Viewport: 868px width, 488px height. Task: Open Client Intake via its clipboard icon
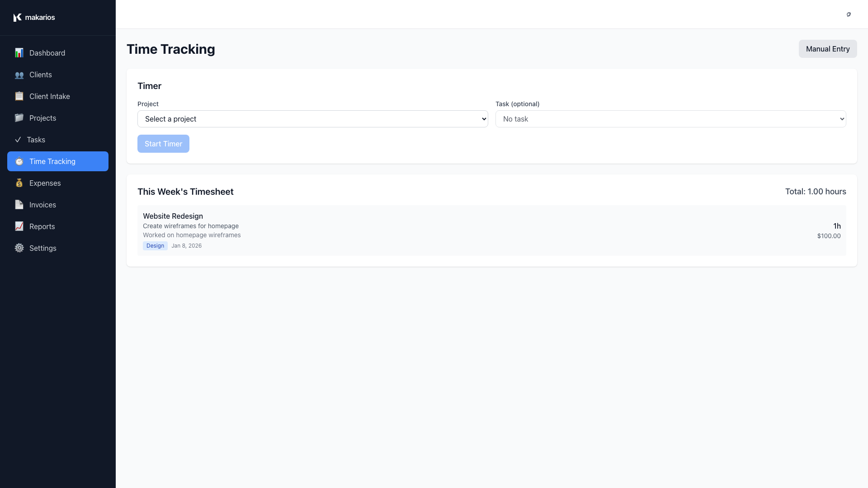(x=19, y=96)
